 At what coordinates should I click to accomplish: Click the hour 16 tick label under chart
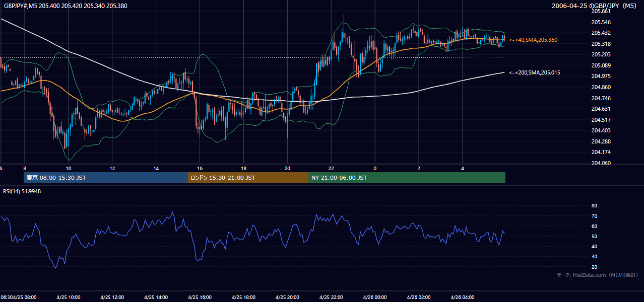click(x=200, y=168)
